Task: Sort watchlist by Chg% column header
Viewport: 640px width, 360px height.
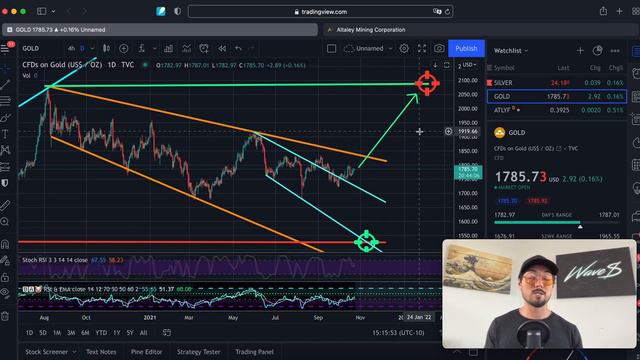Action: (616, 68)
